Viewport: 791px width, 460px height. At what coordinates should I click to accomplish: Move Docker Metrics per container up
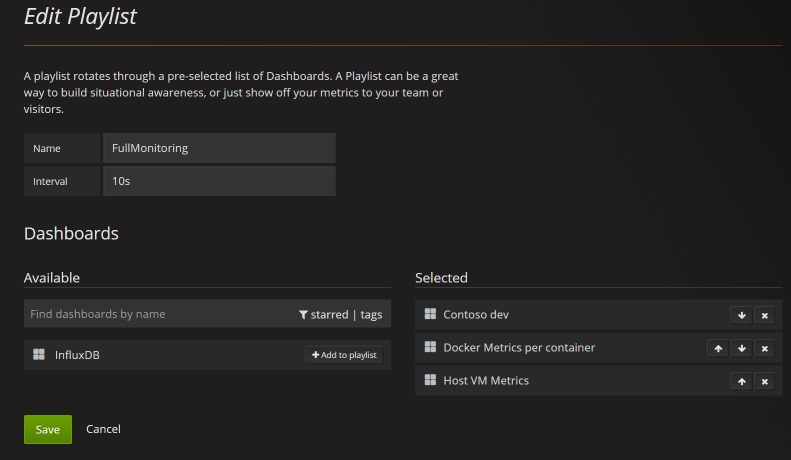click(x=717, y=348)
